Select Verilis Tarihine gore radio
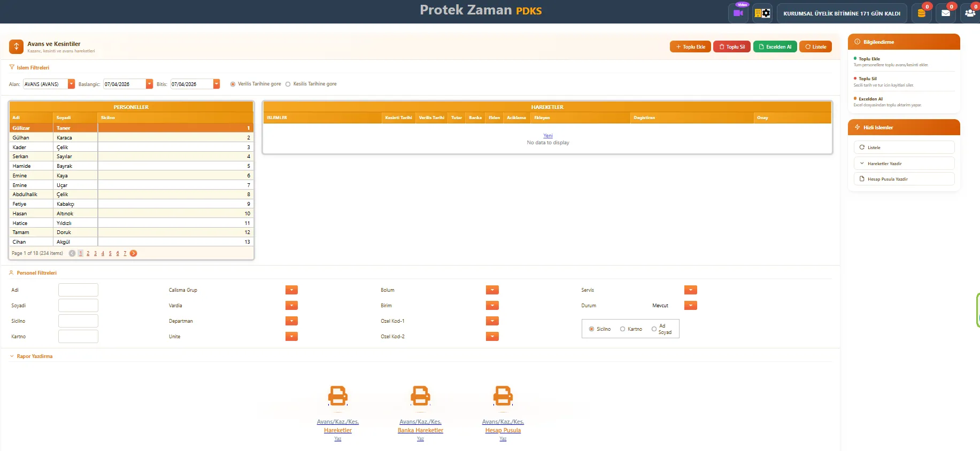This screenshot has height=451, width=980. point(233,84)
